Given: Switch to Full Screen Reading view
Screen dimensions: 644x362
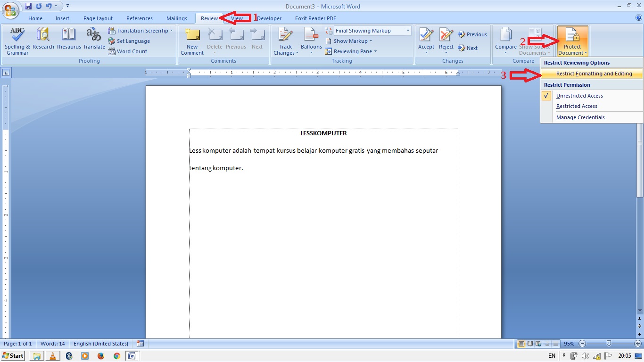Looking at the screenshot, I should pyautogui.click(x=530, y=344).
